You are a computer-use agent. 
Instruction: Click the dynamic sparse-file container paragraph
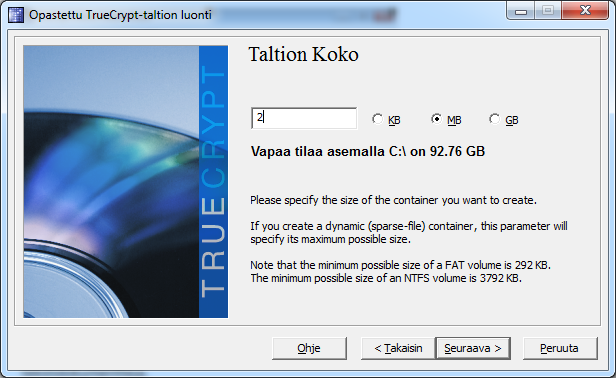coord(409,233)
